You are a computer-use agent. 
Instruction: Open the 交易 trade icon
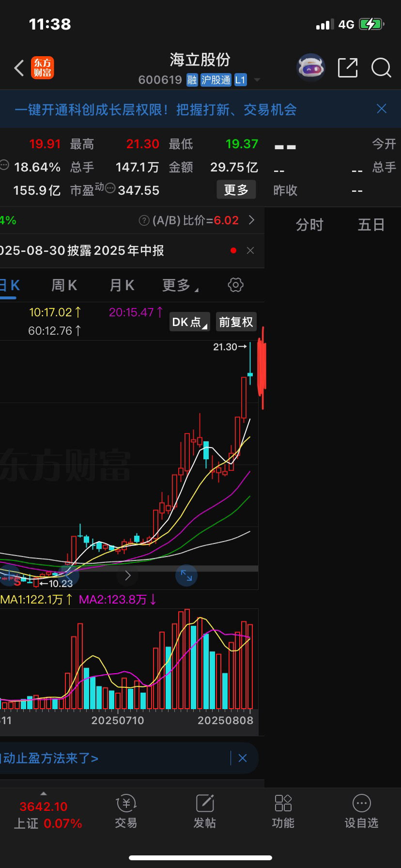pos(126,812)
